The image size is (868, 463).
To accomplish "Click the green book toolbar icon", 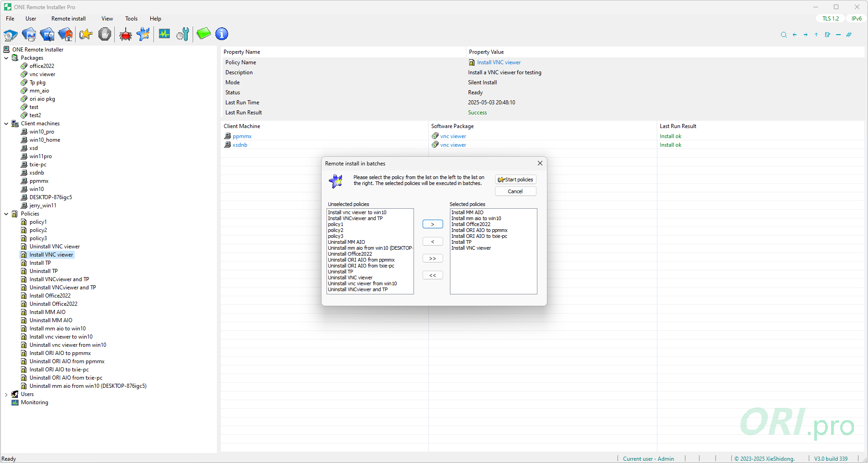I will pyautogui.click(x=204, y=34).
